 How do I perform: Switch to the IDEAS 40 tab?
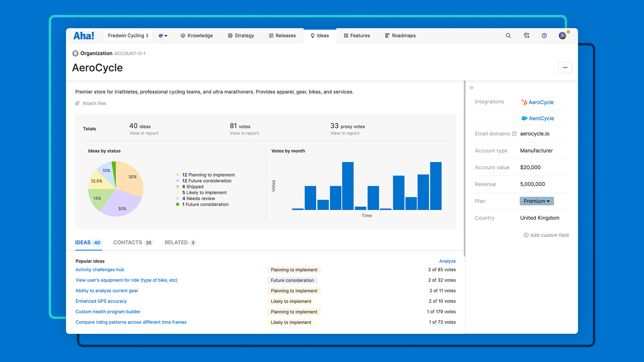[x=89, y=243]
